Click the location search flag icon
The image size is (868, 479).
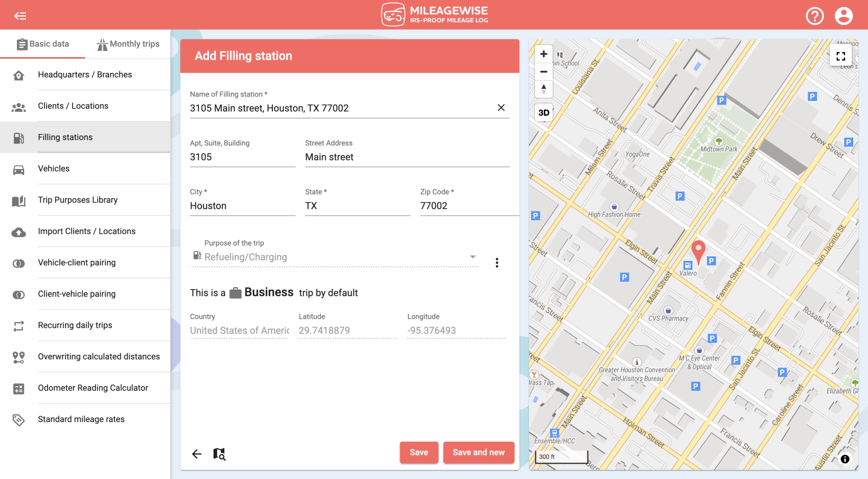tap(219, 453)
